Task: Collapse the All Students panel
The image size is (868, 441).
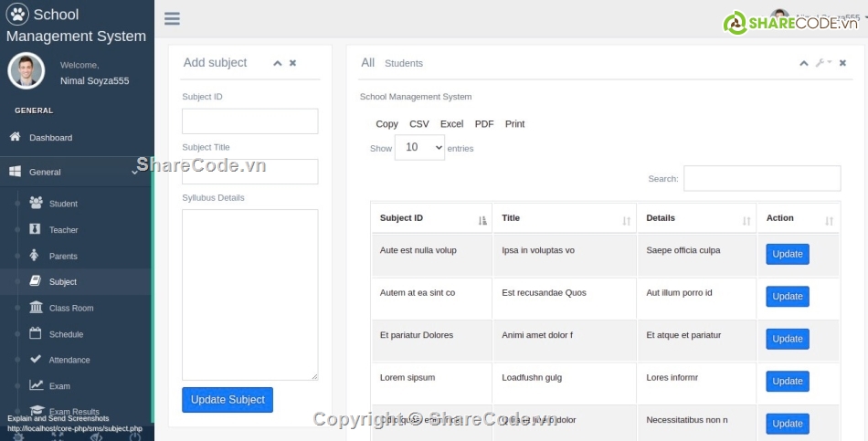Action: pos(804,63)
